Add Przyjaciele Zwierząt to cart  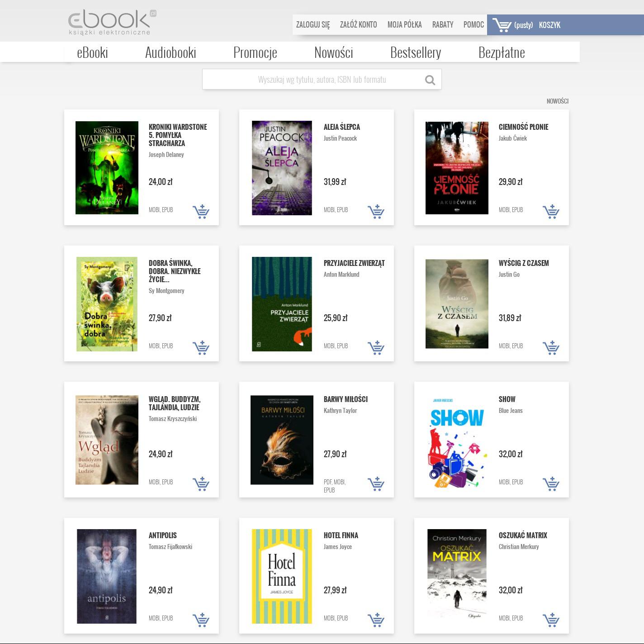tap(376, 348)
